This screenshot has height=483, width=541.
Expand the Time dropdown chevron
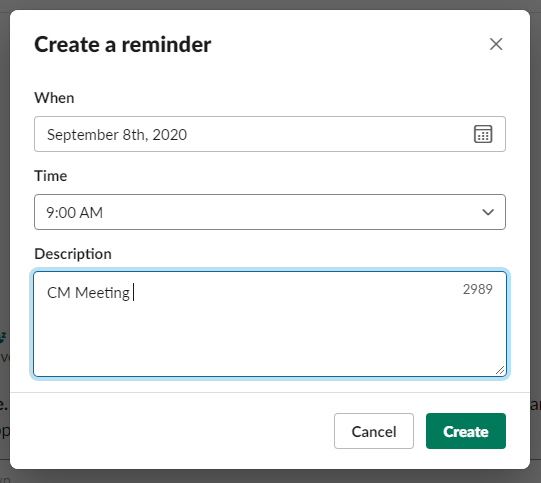coord(488,212)
